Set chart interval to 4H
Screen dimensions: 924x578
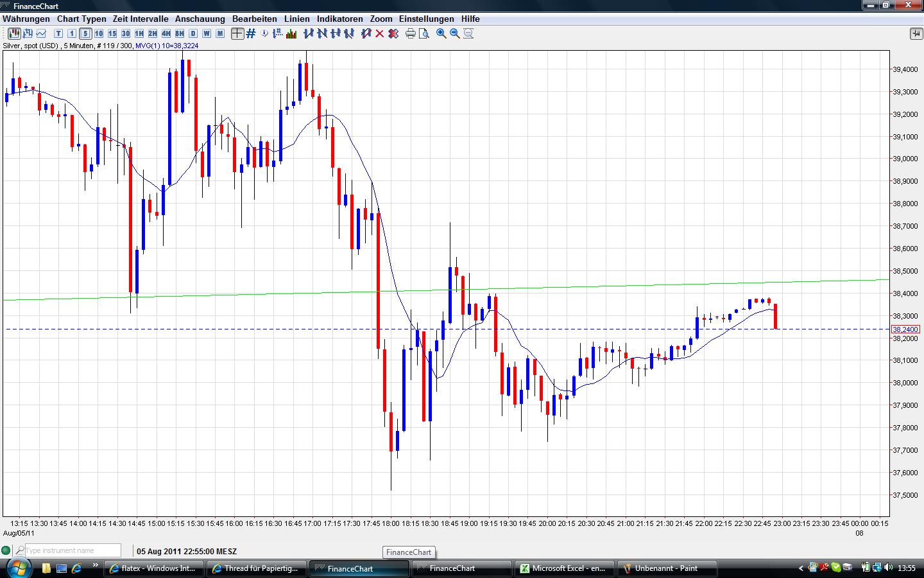(x=166, y=33)
